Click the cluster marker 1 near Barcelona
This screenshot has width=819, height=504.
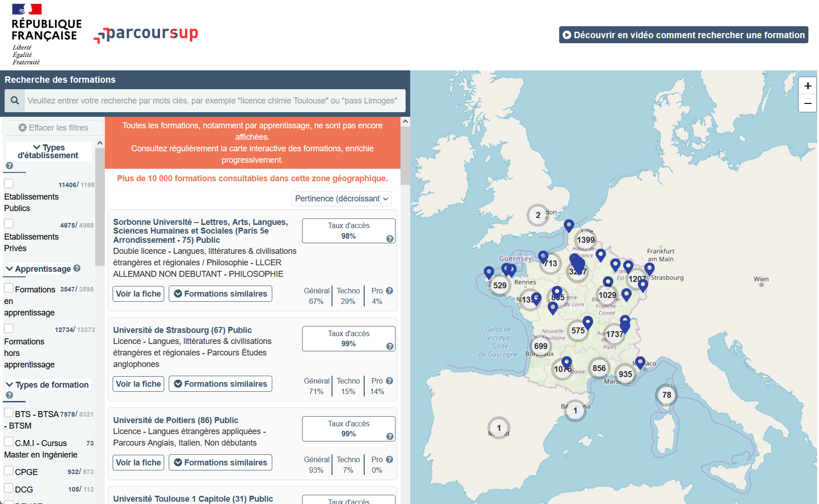click(575, 411)
